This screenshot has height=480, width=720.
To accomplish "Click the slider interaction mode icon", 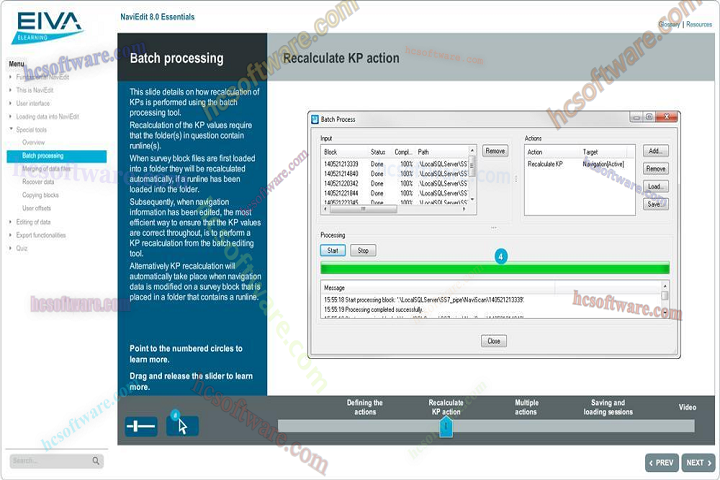I will click(x=141, y=426).
